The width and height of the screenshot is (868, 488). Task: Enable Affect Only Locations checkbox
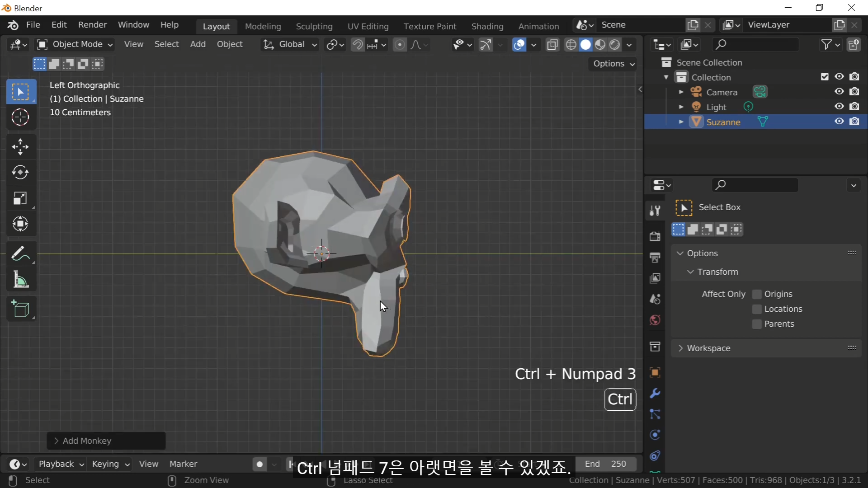pos(757,309)
